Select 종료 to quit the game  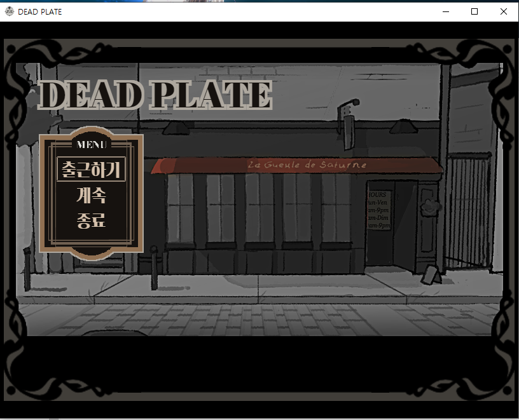click(x=91, y=220)
